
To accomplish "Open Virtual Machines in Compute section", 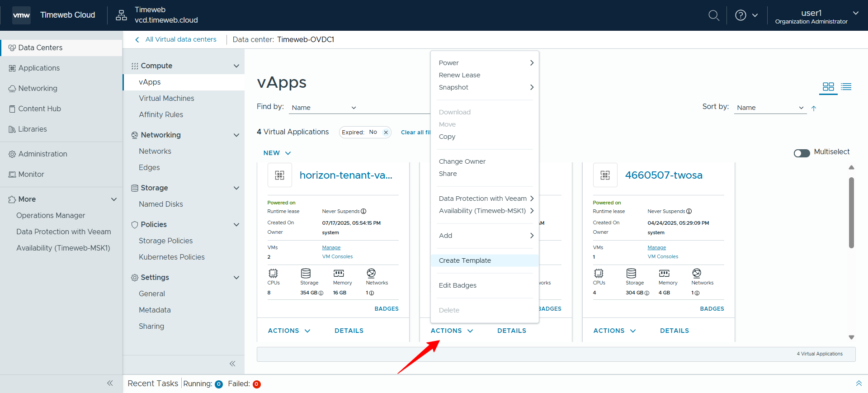I will click(x=166, y=99).
